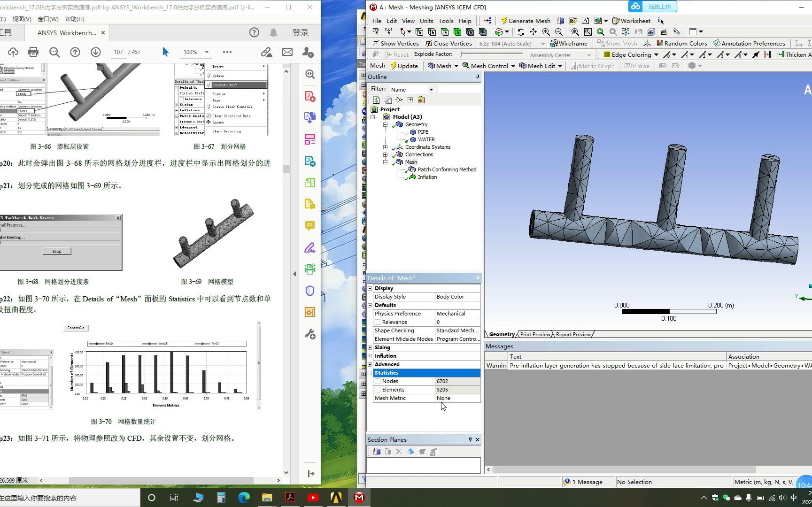Click the Zoom In magnifier icon

click(558, 32)
